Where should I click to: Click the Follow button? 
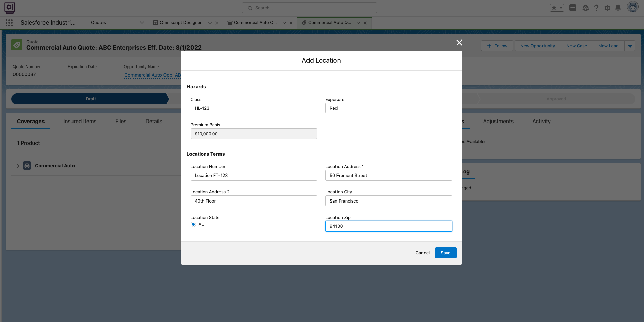[x=497, y=46]
